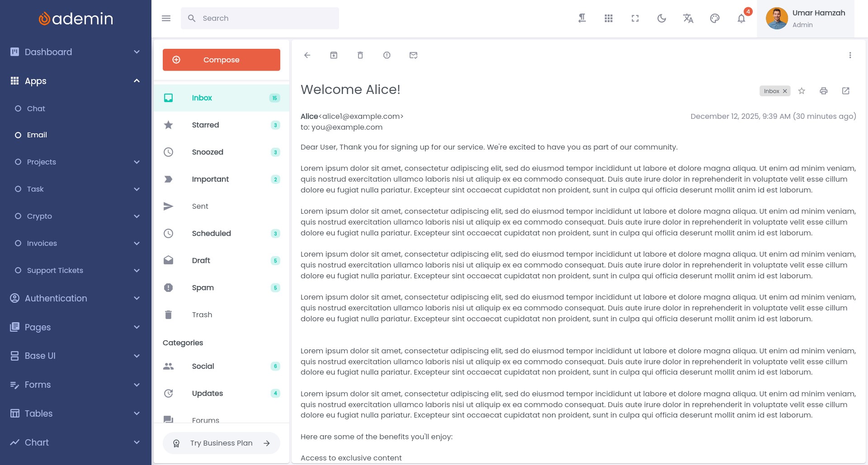Star the Welcome Alice email

pyautogui.click(x=802, y=91)
